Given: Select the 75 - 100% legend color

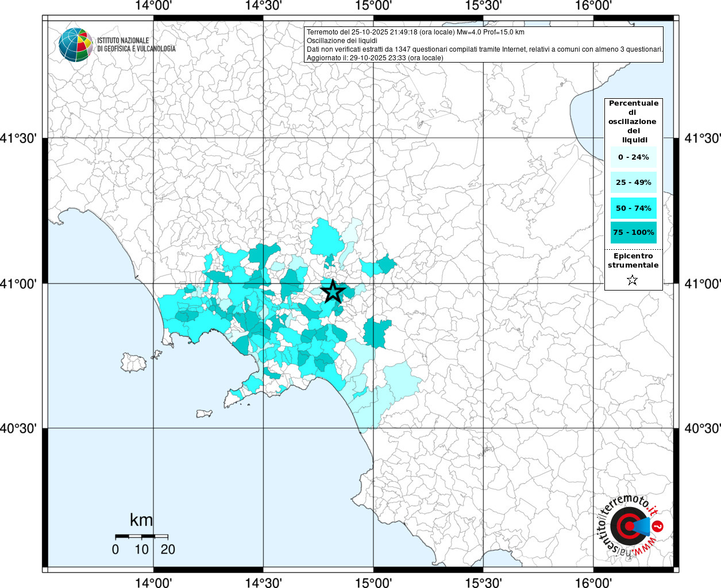Looking at the screenshot, I should tap(633, 233).
